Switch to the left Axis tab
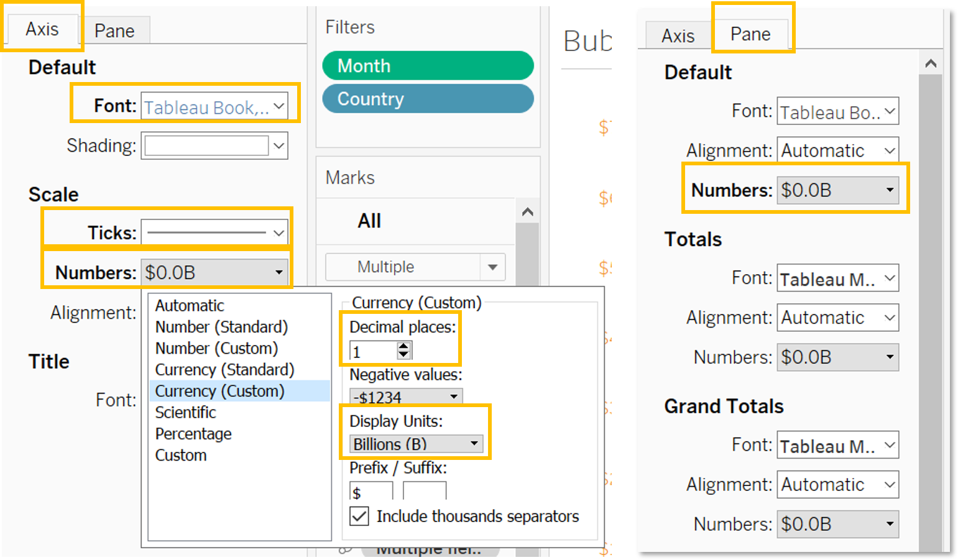The width and height of the screenshot is (958, 560). [x=42, y=29]
